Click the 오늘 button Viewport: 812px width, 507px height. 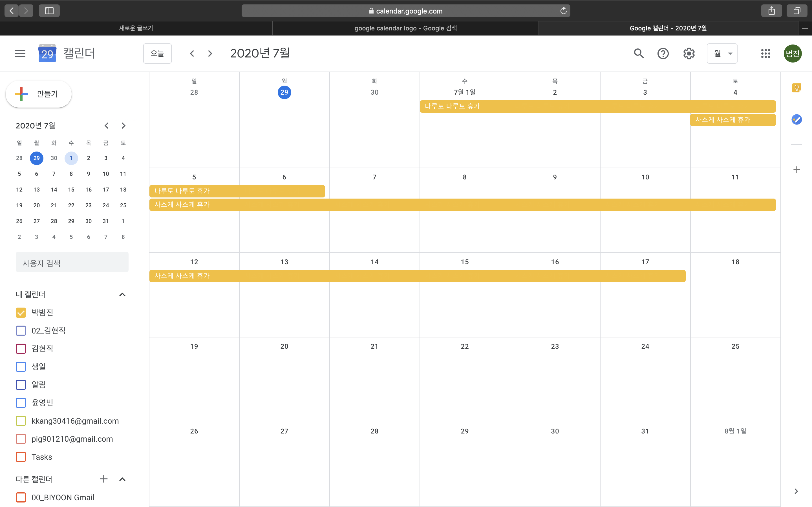(157, 53)
